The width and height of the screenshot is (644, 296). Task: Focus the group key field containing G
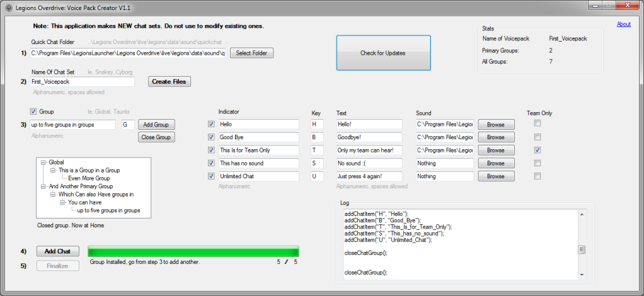point(128,125)
